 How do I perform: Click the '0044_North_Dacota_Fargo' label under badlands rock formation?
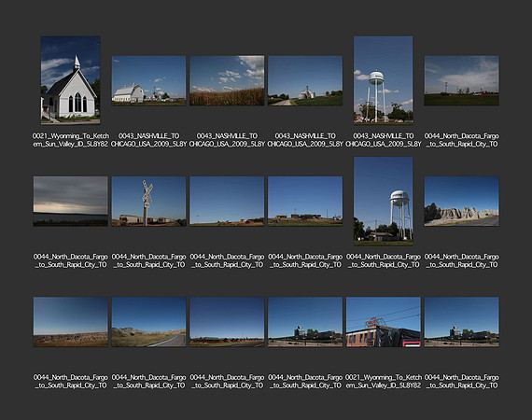tap(461, 257)
